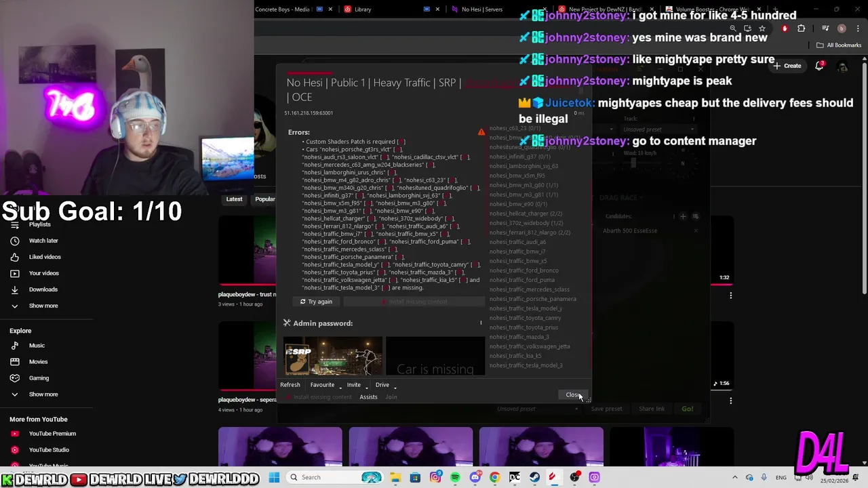Image resolution: width=868 pixels, height=488 pixels.
Task: Open Downloads in YouTube sidebar
Action: pyautogui.click(x=43, y=289)
